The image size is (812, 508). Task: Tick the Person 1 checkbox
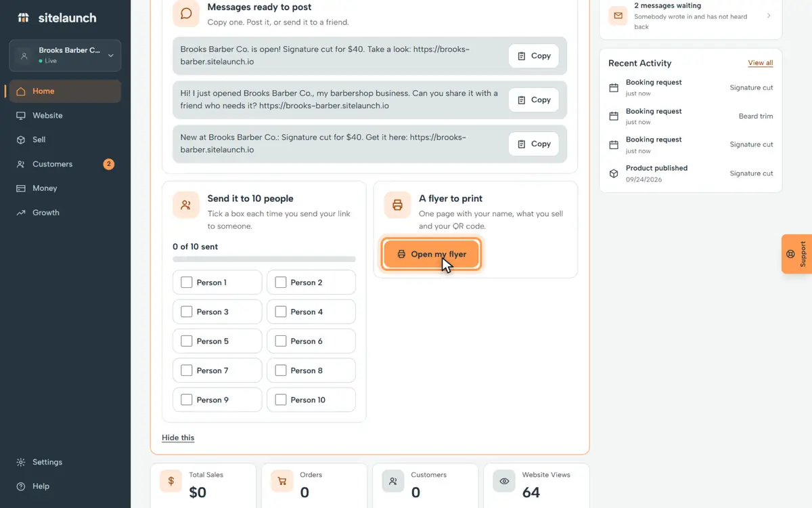[x=187, y=282]
